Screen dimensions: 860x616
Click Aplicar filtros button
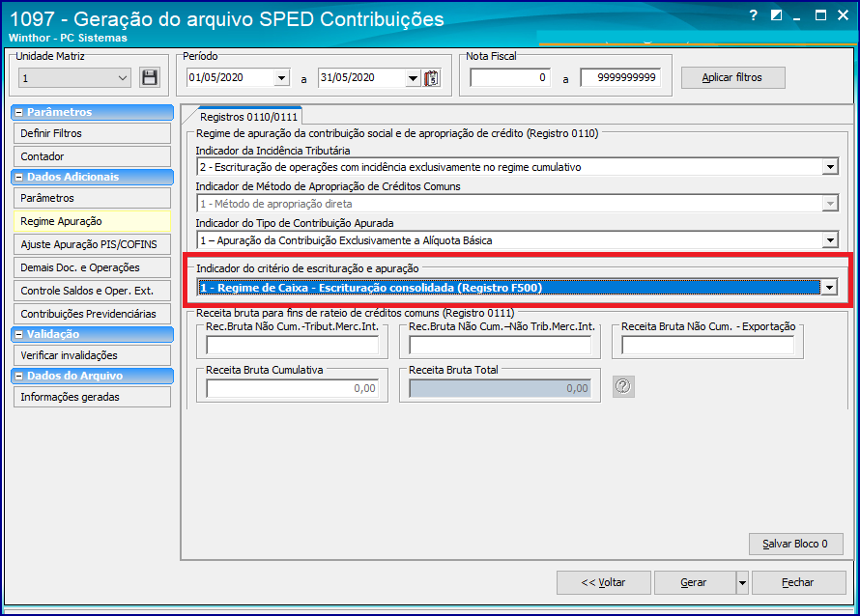pyautogui.click(x=732, y=78)
